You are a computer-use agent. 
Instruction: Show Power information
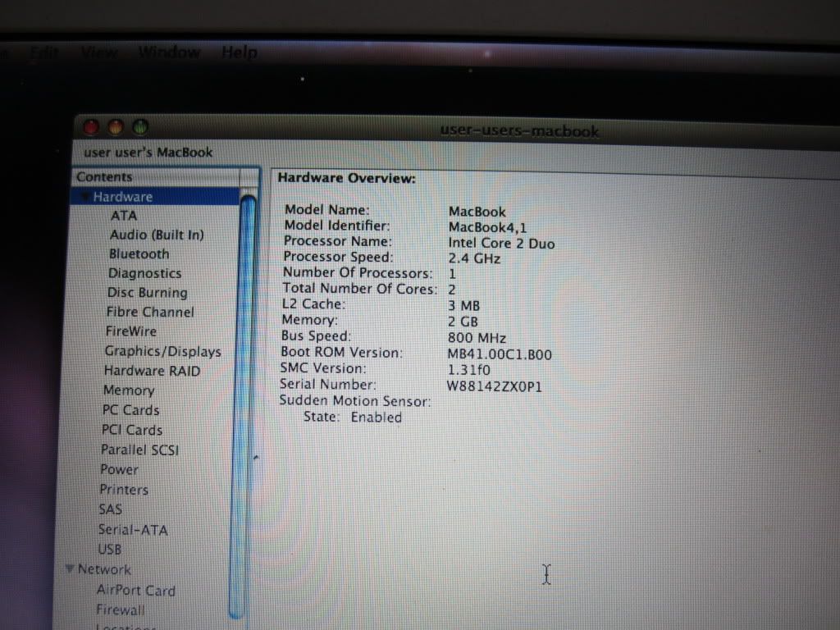point(119,469)
